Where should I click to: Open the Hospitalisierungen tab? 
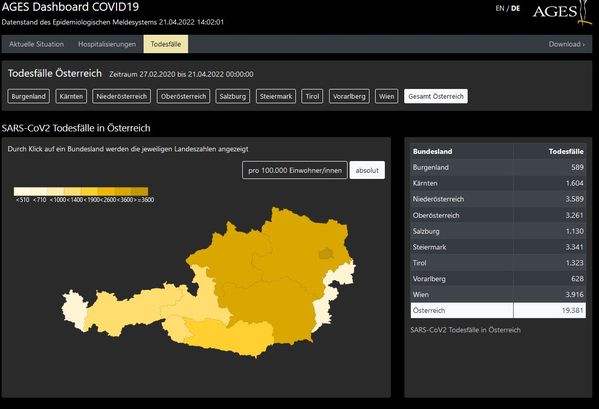coord(107,44)
